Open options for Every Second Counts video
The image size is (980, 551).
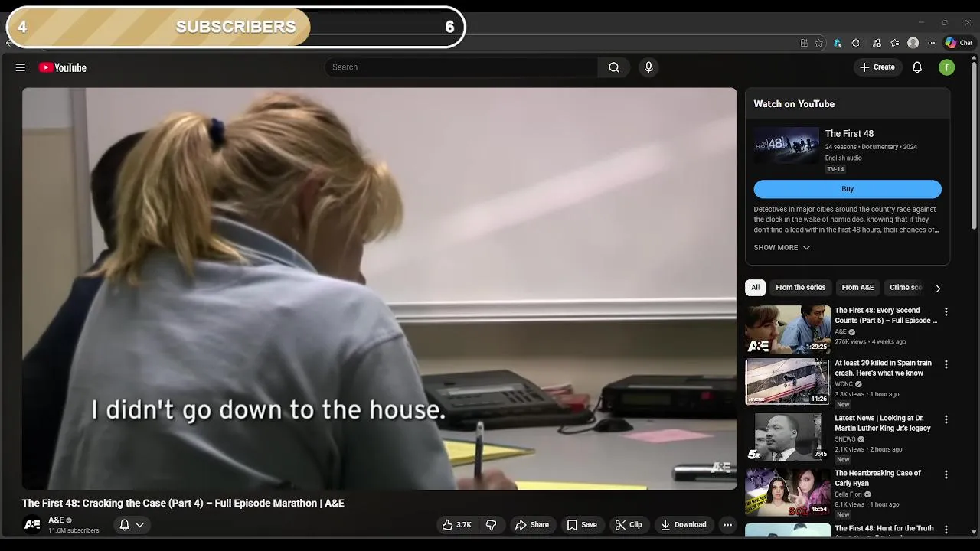tap(946, 312)
